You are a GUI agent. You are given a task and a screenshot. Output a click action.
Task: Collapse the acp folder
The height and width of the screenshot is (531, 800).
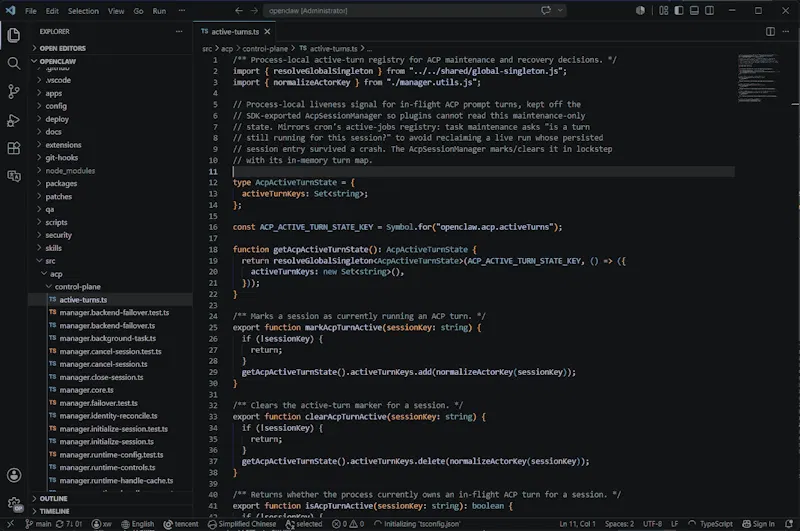(x=110, y=274)
